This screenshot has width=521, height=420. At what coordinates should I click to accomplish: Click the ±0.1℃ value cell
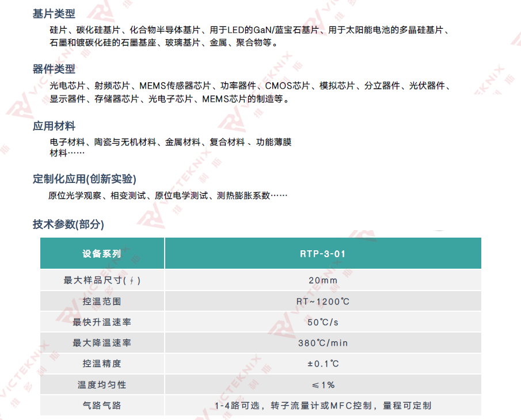[x=322, y=364]
